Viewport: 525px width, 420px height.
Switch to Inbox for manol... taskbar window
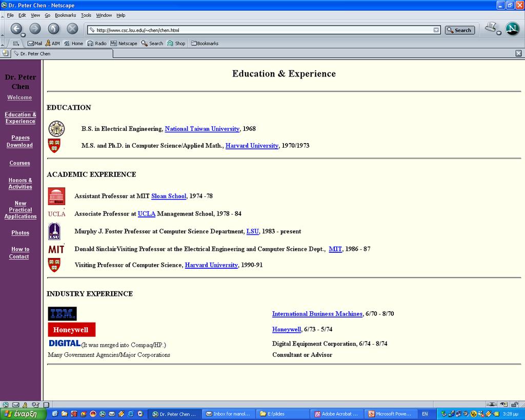click(228, 414)
